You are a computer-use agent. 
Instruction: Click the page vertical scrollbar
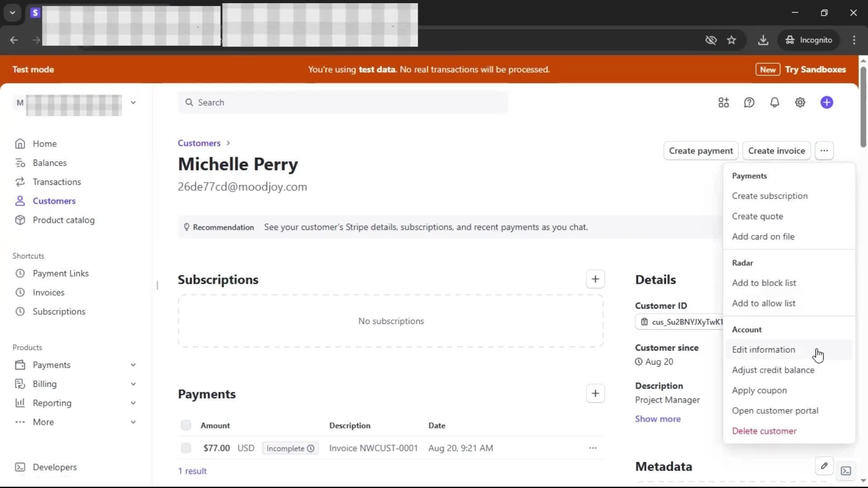click(863, 107)
